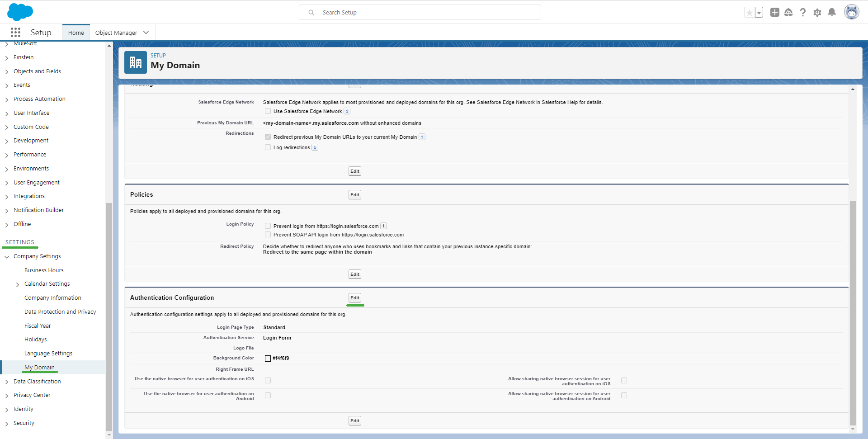The width and height of the screenshot is (868, 439).
Task: Expand the Privacy Center node
Action: click(x=7, y=396)
